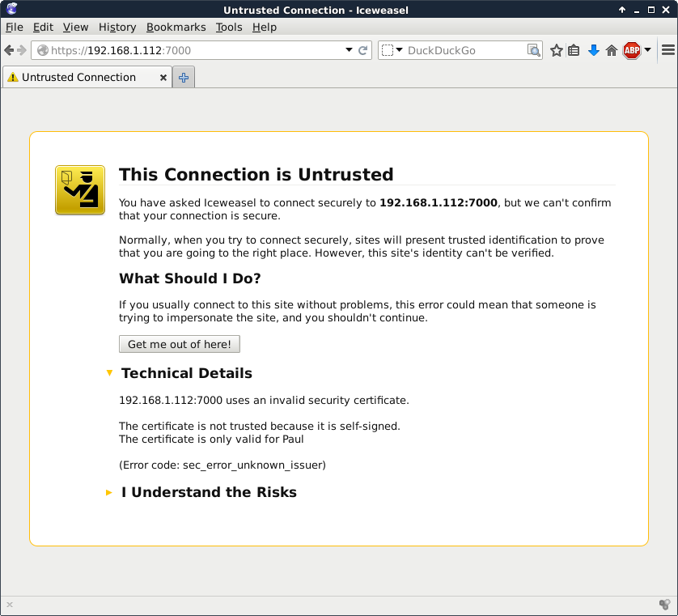The height and width of the screenshot is (616, 678).
Task: Click the bold 192.168.1.112:7000 address text
Action: click(x=438, y=202)
